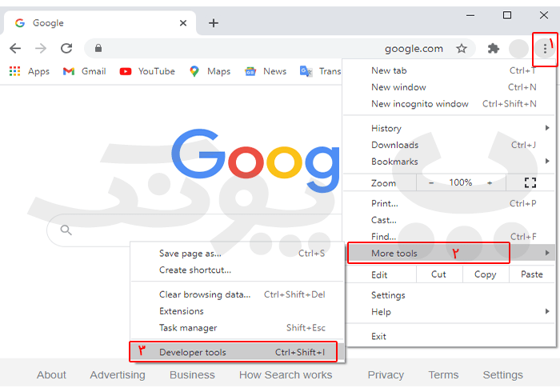Screen dimensions: 560x392
Task: Maximize the Chrome window
Action: [x=506, y=15]
